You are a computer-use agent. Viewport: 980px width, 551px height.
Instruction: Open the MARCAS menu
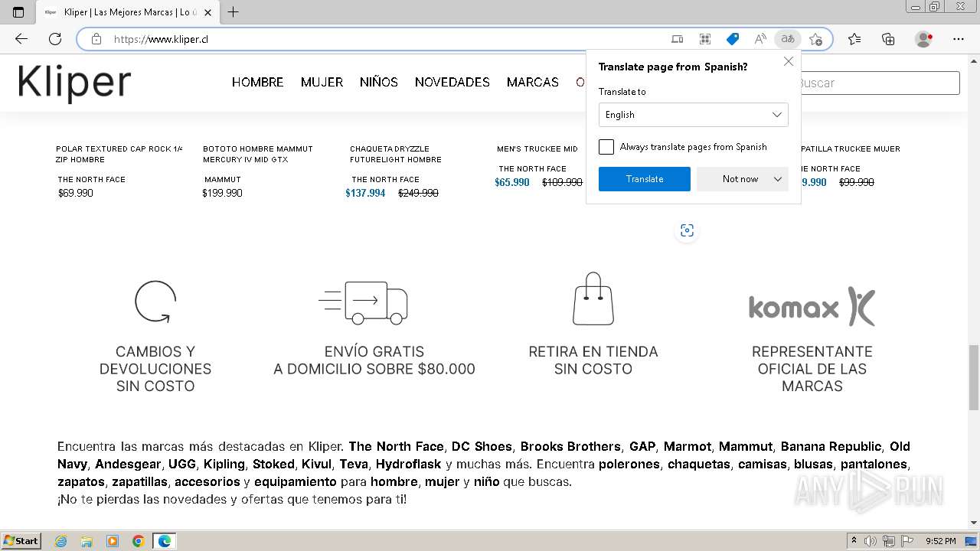[x=533, y=82]
